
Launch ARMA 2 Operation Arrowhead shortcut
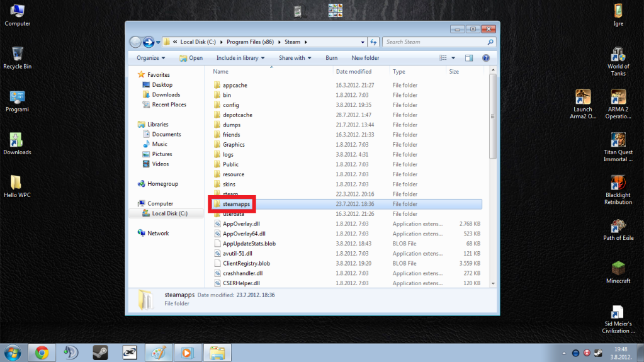(618, 105)
